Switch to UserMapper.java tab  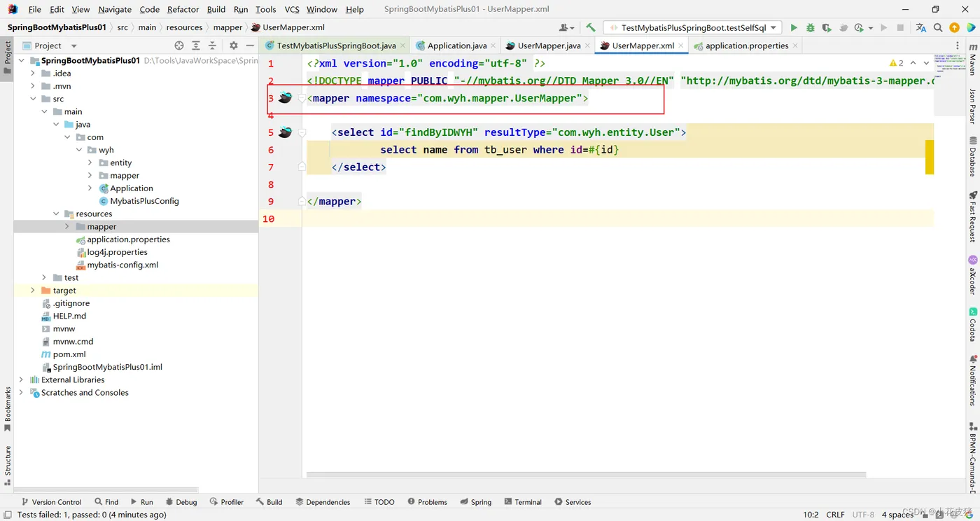549,46
